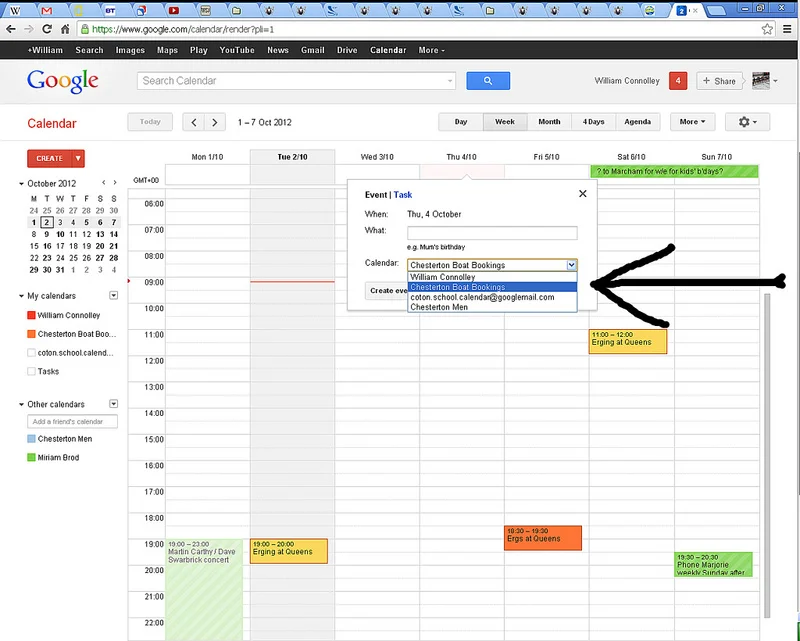
Task: Toggle Chesterton Men calendar visibility
Action: [x=31, y=439]
